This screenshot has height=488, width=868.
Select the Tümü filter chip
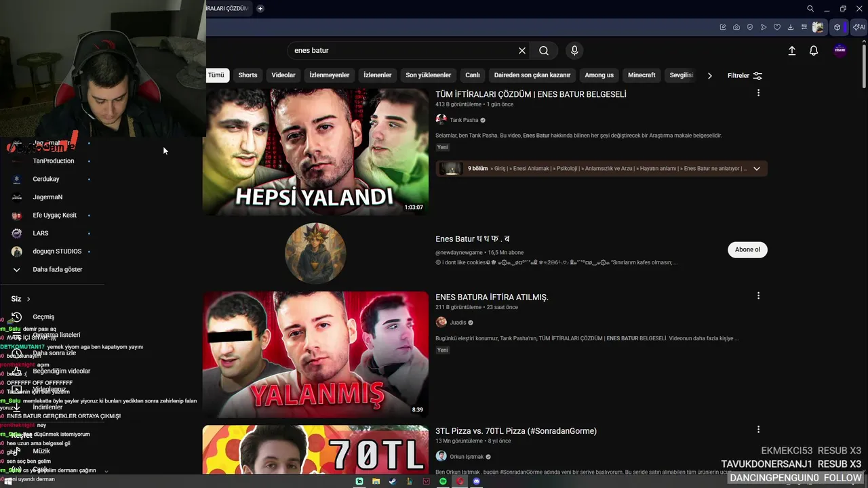point(216,75)
